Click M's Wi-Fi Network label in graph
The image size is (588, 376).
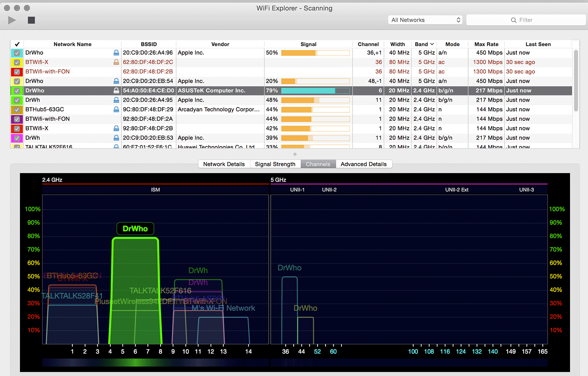[x=223, y=308]
